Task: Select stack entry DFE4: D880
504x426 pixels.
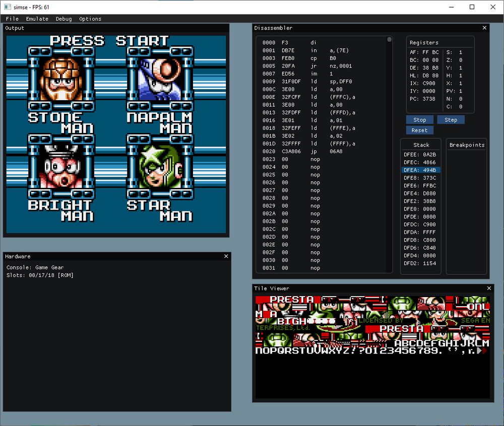Action: tap(420, 193)
